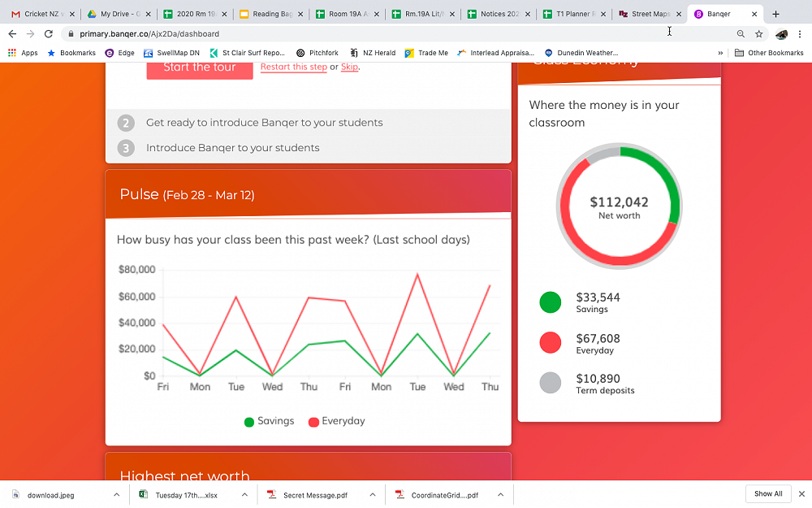Toggle the Savings series in chart legend

coord(269,421)
